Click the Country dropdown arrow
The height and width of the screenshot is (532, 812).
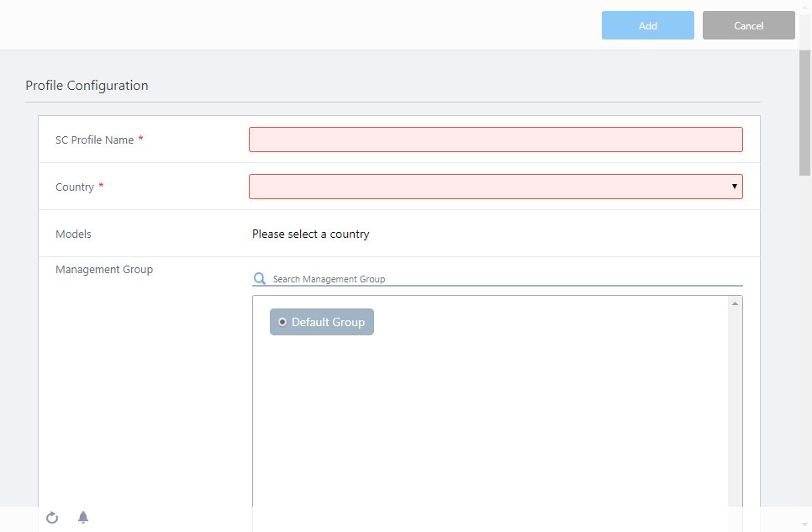point(734,187)
